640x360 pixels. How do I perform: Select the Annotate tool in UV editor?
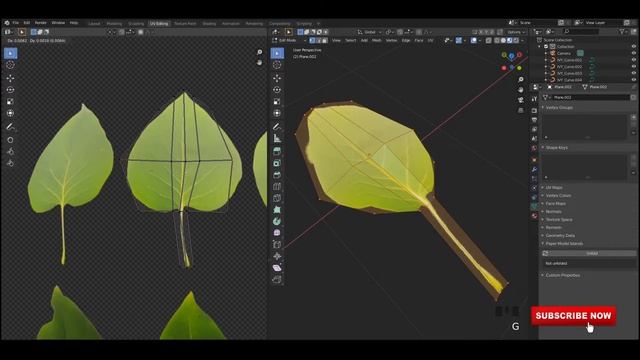tap(11, 127)
